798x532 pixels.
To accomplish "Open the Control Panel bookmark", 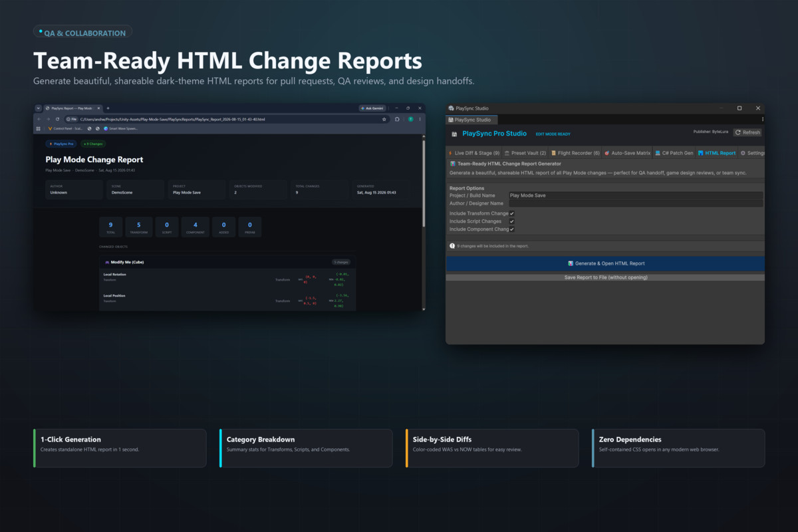I will pyautogui.click(x=65, y=128).
